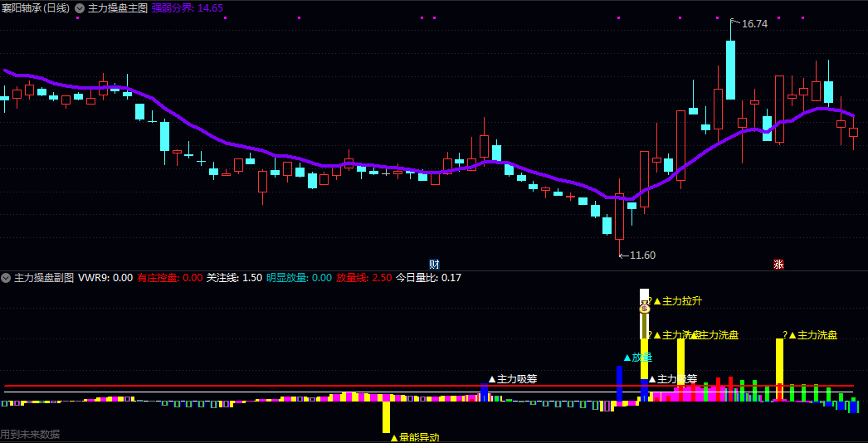868x443 pixels.
Task: Select the 有庄控盘: 0.00 readout
Action: [170, 278]
